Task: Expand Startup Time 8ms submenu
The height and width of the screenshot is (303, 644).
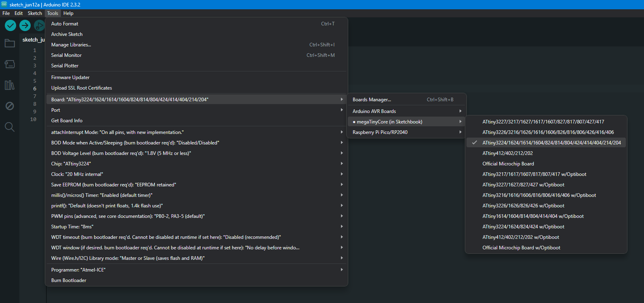Action: [197, 227]
